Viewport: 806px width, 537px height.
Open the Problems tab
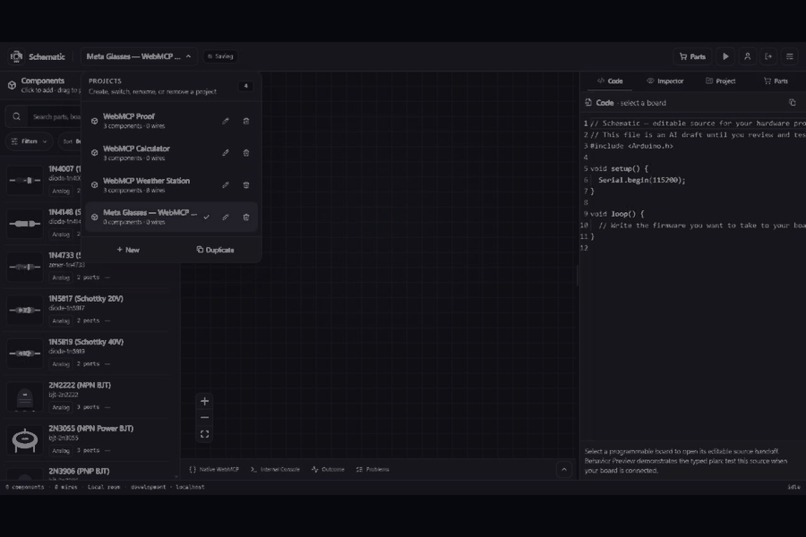pyautogui.click(x=373, y=469)
